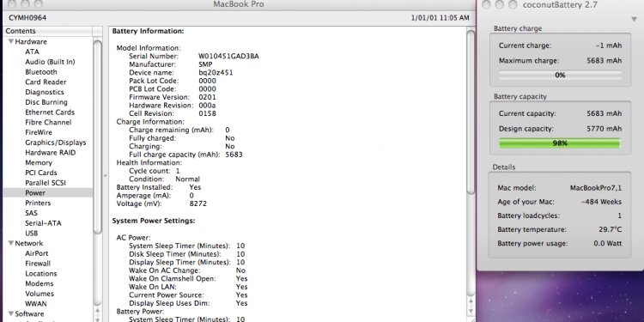Click the Battery temperature value 29.7°C
This screenshot has height=322, width=644.
[610, 229]
